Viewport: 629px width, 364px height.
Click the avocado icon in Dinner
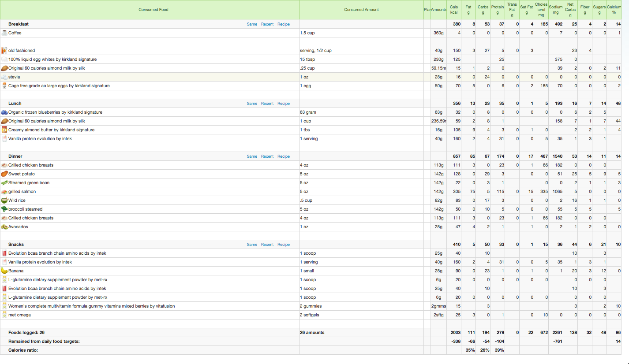[x=4, y=227]
